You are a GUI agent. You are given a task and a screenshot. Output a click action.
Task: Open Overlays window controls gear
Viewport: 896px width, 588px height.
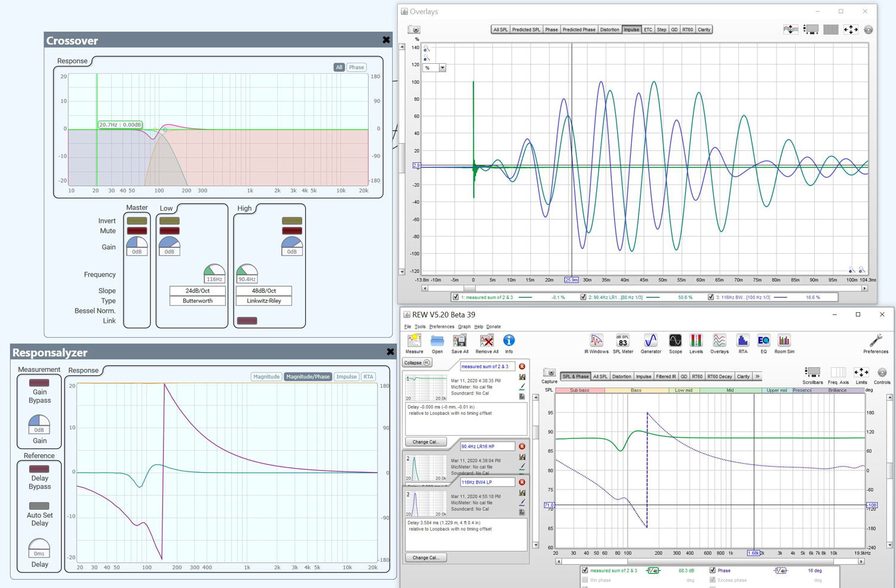tap(869, 29)
